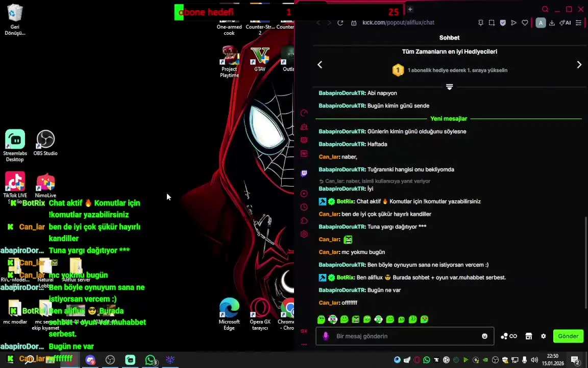Click BabapiroDorukTR name on 'Haftada' message
The width and height of the screenshot is (588, 368).
342,144
